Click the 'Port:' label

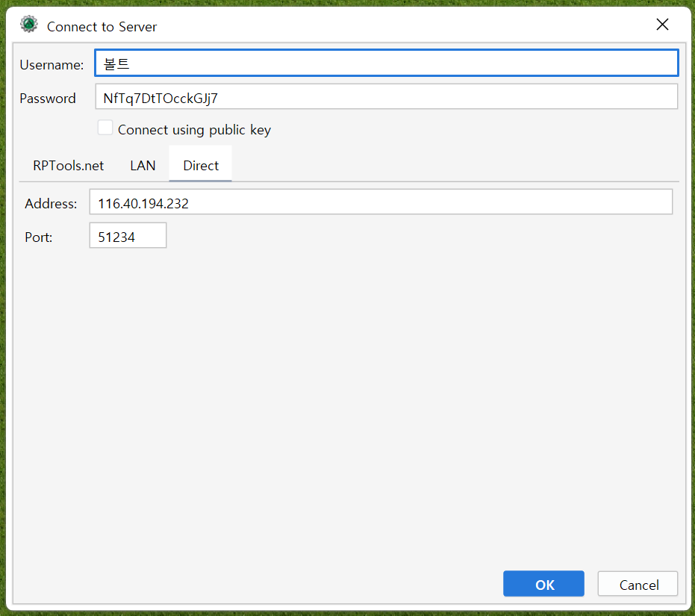point(39,237)
